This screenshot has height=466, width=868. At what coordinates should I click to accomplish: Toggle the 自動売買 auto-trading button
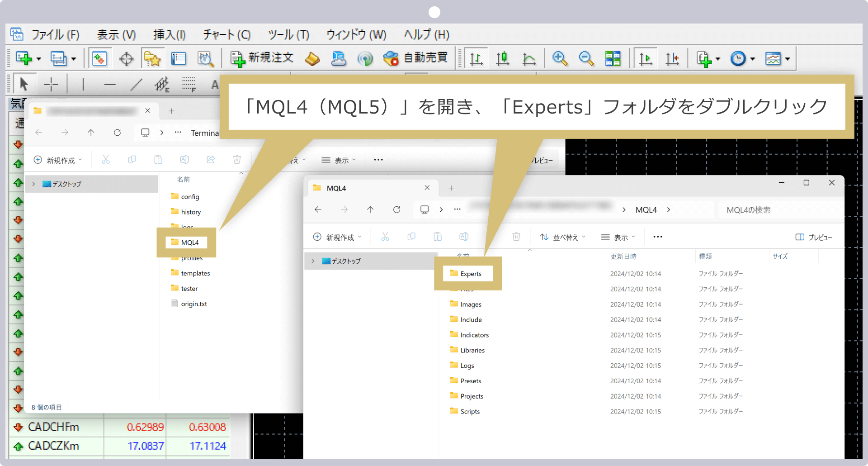point(415,58)
